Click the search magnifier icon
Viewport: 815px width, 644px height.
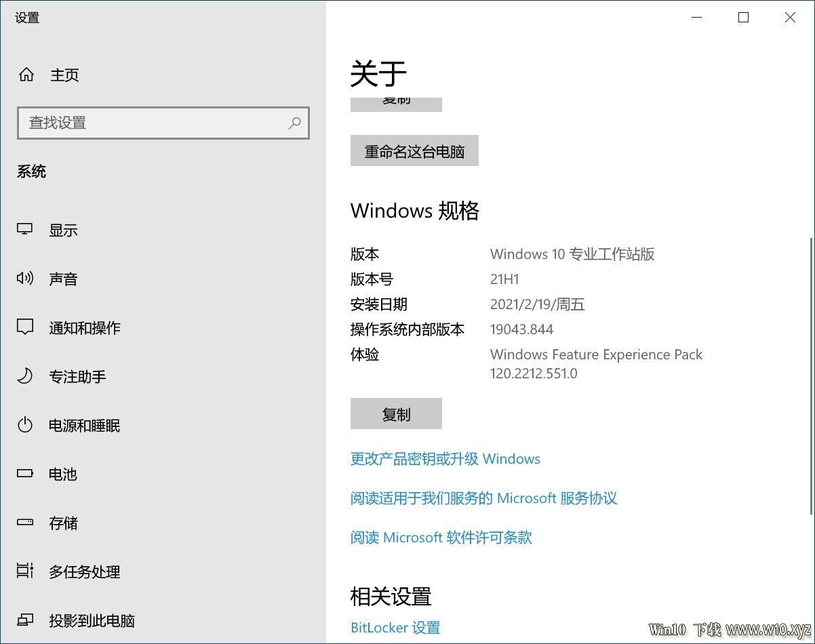pyautogui.click(x=294, y=123)
